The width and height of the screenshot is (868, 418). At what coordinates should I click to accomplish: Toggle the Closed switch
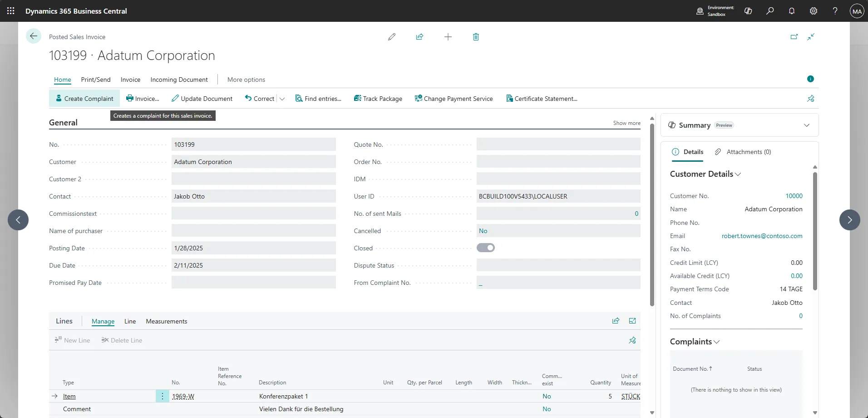(486, 248)
